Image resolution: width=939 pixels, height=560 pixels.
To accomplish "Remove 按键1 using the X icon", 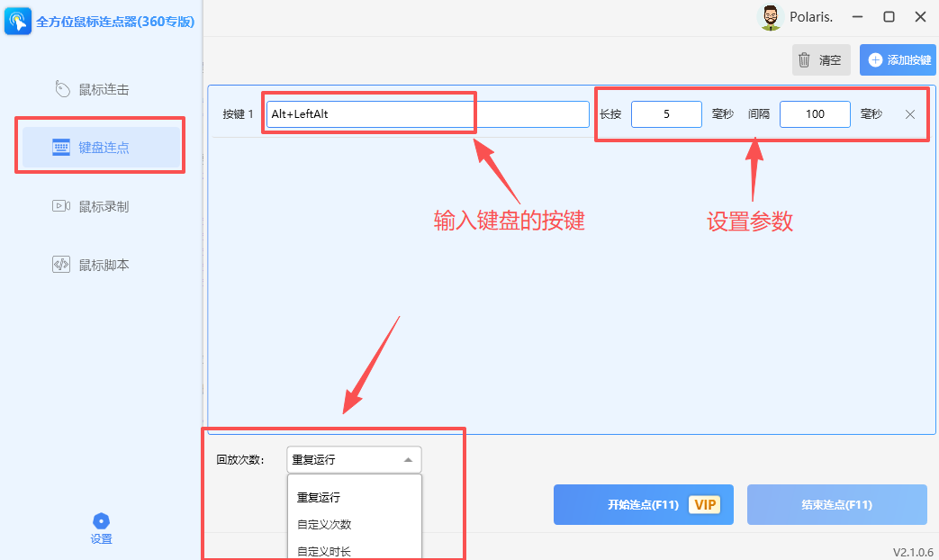I will click(x=911, y=114).
